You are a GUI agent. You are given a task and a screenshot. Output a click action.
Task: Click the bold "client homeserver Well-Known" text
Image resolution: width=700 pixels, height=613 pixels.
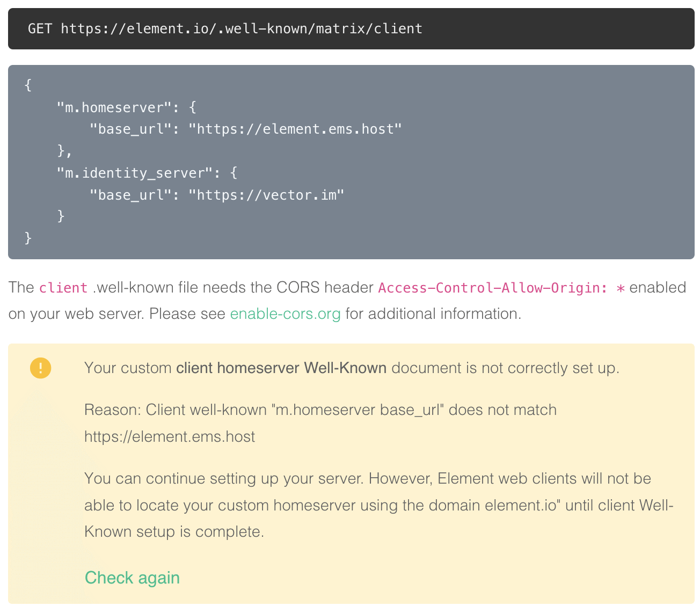point(281,368)
